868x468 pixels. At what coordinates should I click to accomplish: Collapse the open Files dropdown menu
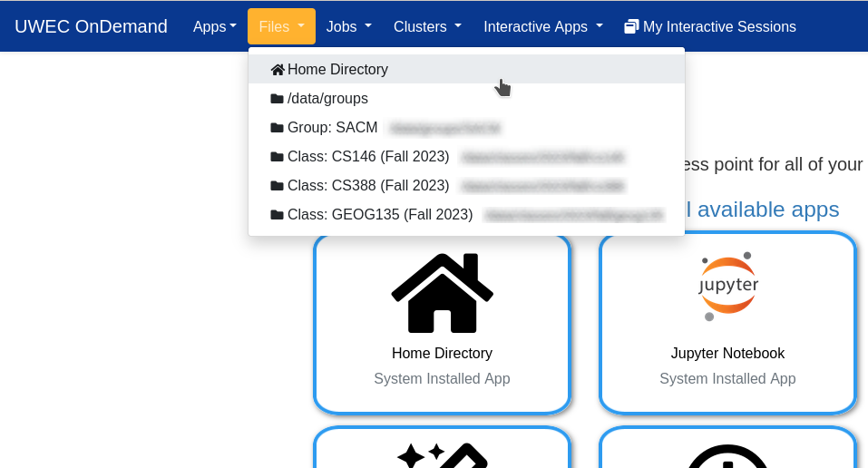point(281,27)
